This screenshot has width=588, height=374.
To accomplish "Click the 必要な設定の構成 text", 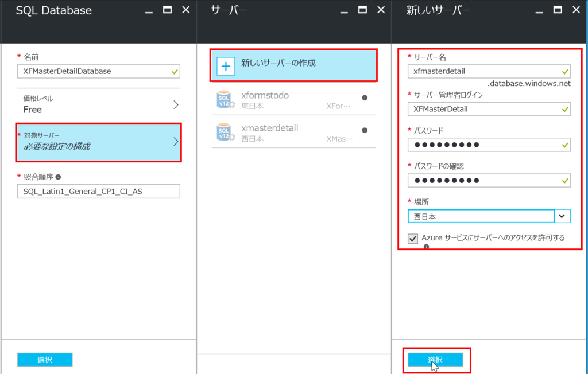I will (x=57, y=146).
